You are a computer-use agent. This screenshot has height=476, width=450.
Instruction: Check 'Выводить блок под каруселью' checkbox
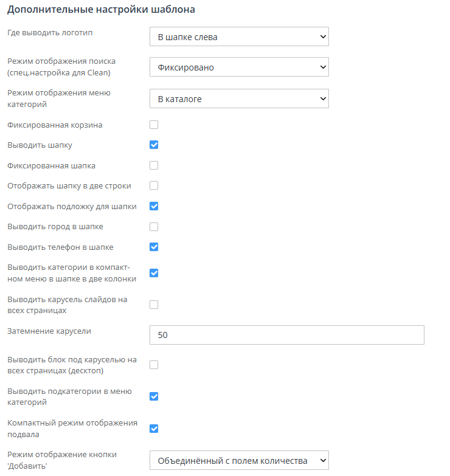[154, 365]
